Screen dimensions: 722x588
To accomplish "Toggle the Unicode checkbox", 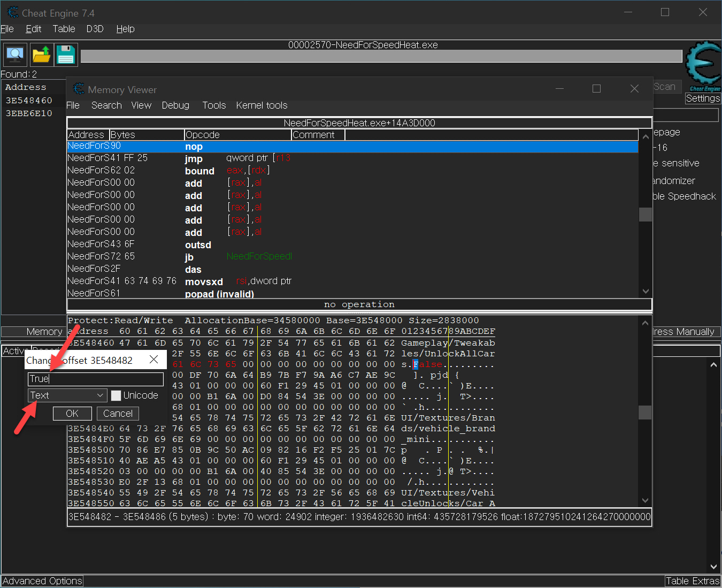I will (x=116, y=396).
